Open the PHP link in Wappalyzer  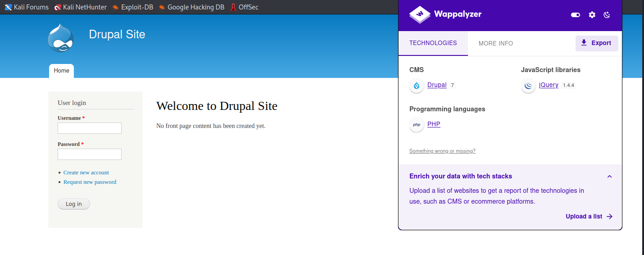coord(434,124)
